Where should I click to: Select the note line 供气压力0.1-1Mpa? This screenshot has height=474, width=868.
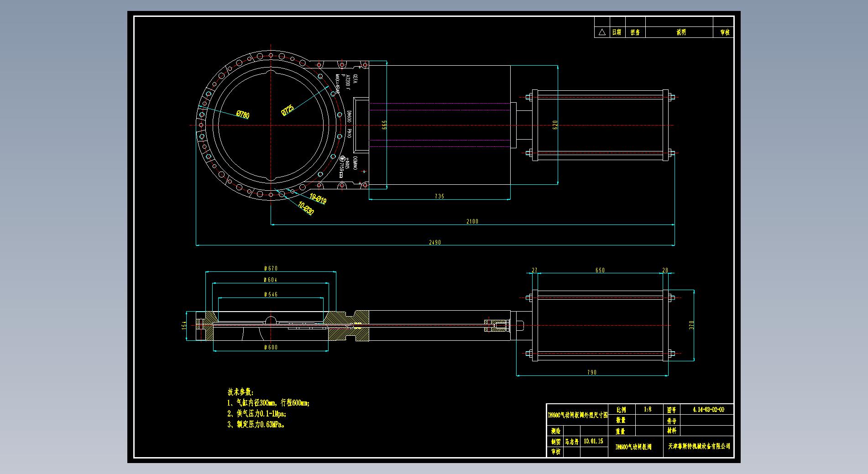click(256, 414)
